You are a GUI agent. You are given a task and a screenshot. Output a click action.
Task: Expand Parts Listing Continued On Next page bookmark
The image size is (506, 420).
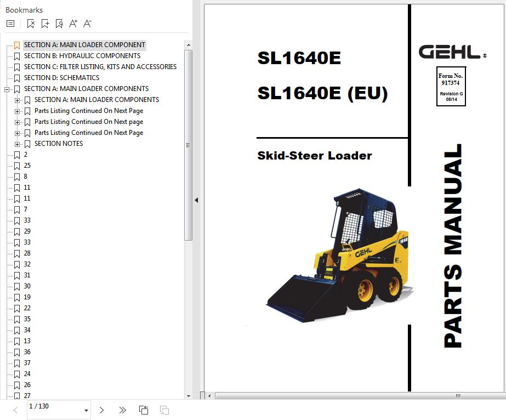(x=17, y=122)
